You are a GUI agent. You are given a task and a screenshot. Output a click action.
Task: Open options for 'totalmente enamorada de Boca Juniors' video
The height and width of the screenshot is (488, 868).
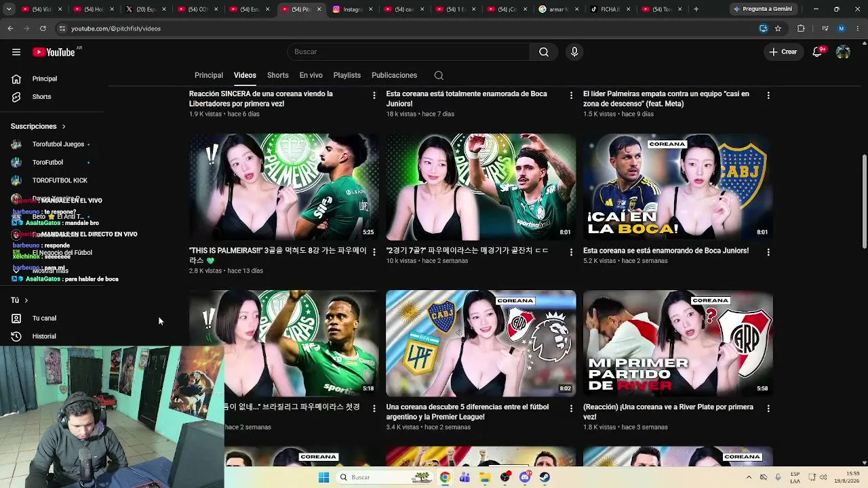(x=571, y=96)
